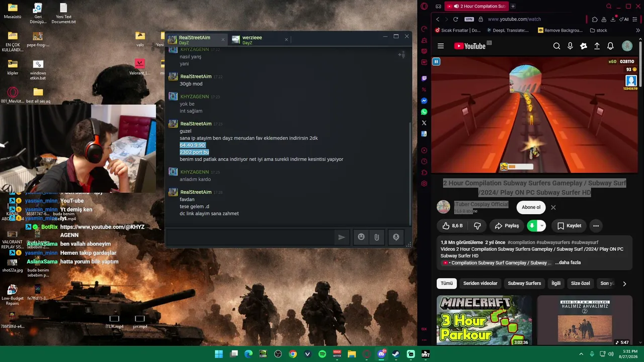The width and height of the screenshot is (644, 362).
Task: Go back in Opera browser
Action: pyautogui.click(x=438, y=19)
